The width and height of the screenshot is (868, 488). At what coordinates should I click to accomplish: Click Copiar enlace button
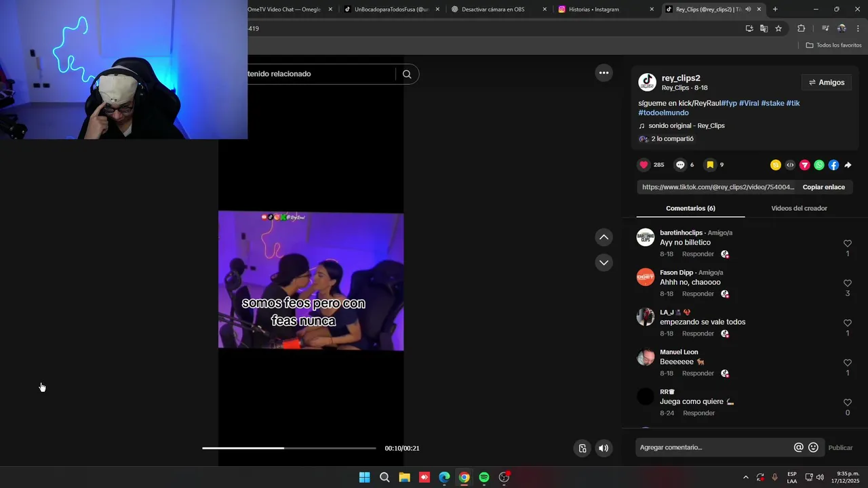tap(823, 187)
